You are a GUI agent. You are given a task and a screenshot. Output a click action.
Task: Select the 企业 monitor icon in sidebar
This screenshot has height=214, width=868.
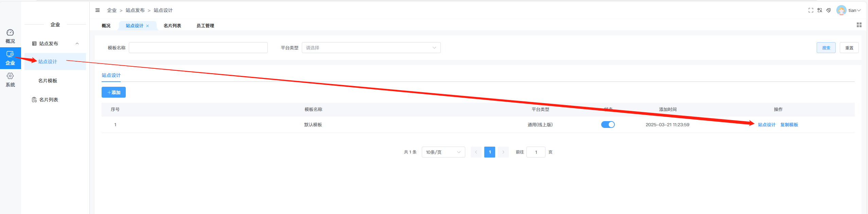[10, 54]
